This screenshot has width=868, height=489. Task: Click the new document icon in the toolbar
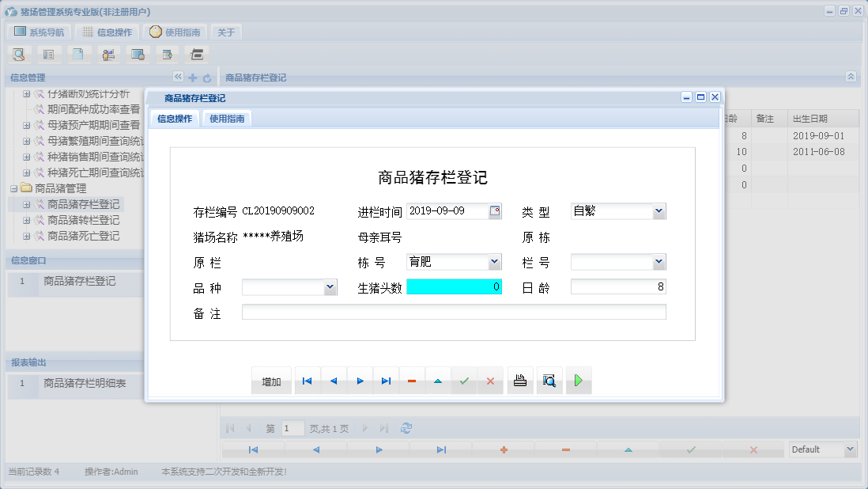[79, 54]
